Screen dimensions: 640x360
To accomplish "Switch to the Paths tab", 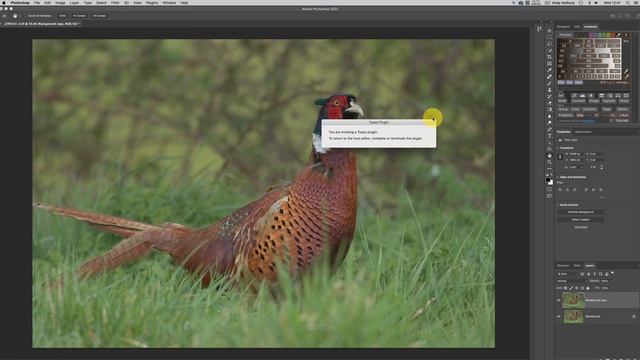I will (x=577, y=266).
